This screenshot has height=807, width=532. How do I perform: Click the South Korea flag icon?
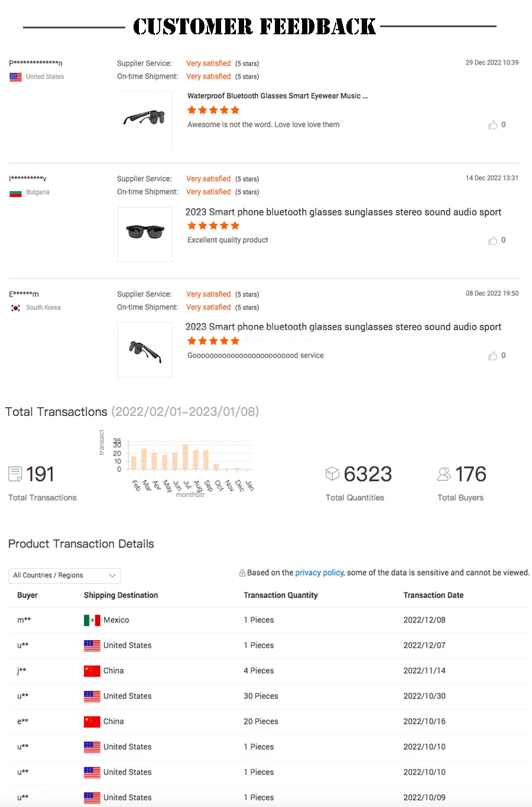[16, 308]
